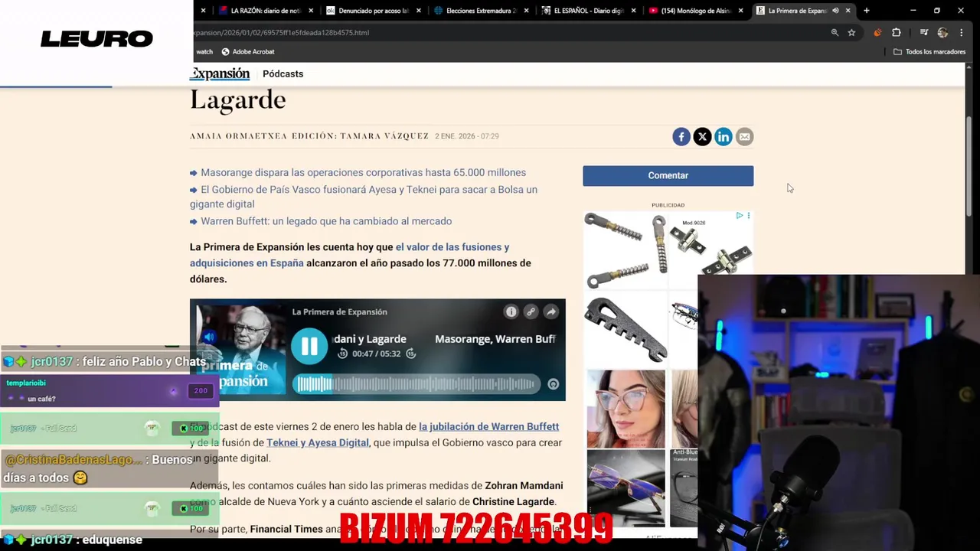Close the LA RAZÓN tab
The width and height of the screenshot is (980, 551).
(310, 11)
